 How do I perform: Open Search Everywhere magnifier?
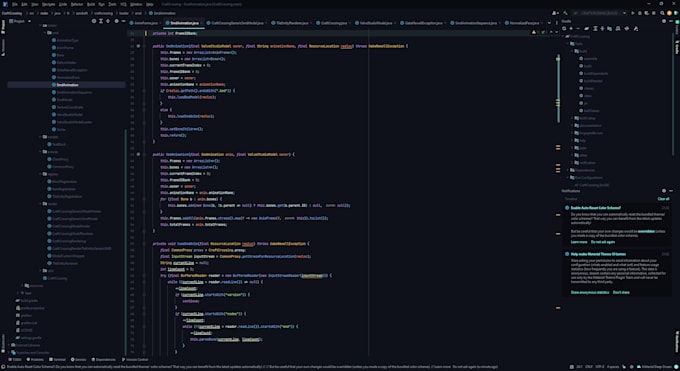click(662, 13)
